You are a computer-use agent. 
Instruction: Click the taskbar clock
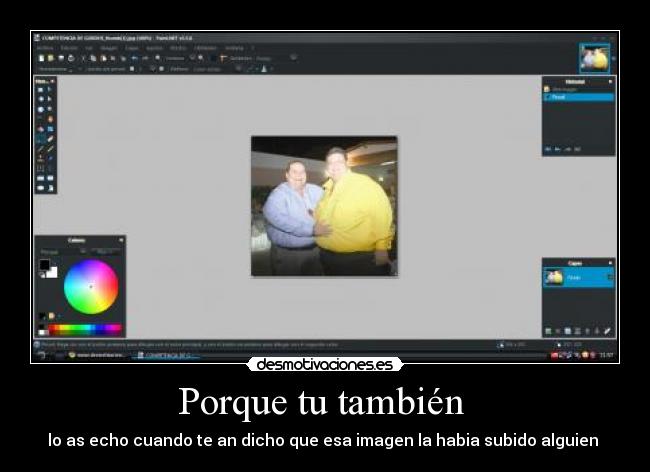(x=606, y=355)
